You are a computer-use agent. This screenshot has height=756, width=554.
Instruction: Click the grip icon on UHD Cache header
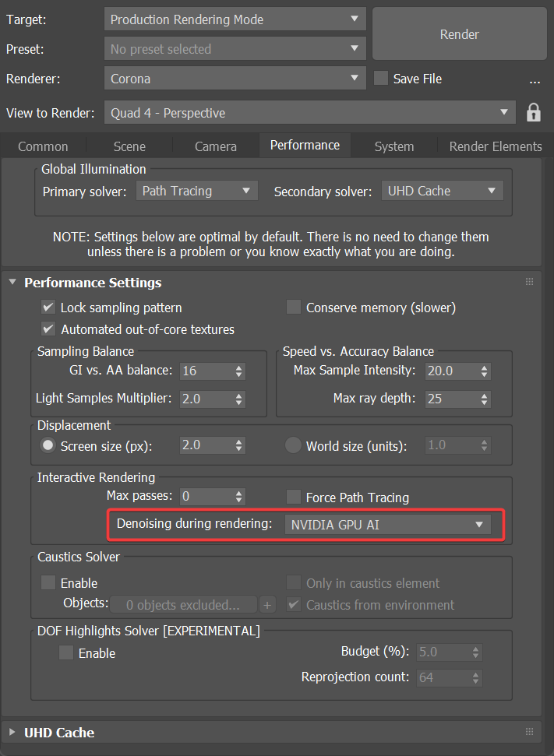pyautogui.click(x=530, y=732)
